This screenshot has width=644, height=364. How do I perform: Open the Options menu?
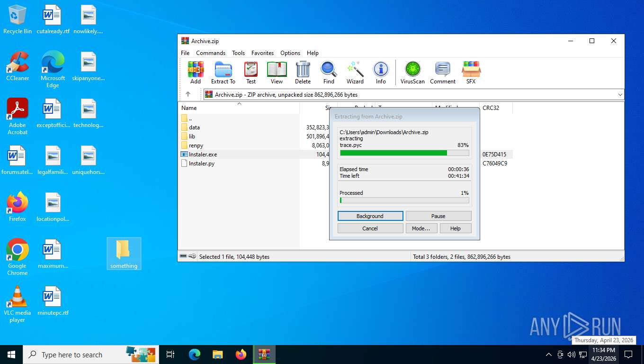(x=290, y=53)
